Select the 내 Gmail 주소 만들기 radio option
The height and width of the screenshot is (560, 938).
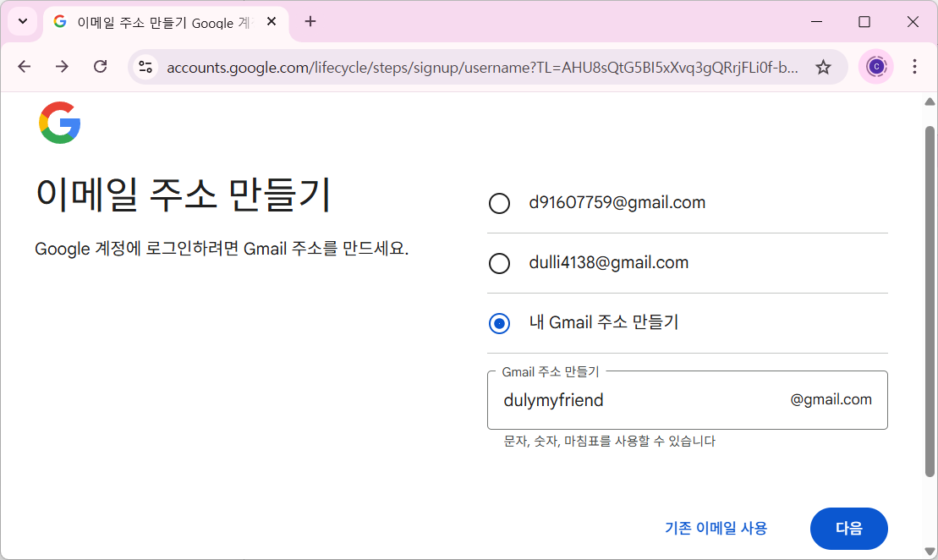(x=500, y=323)
